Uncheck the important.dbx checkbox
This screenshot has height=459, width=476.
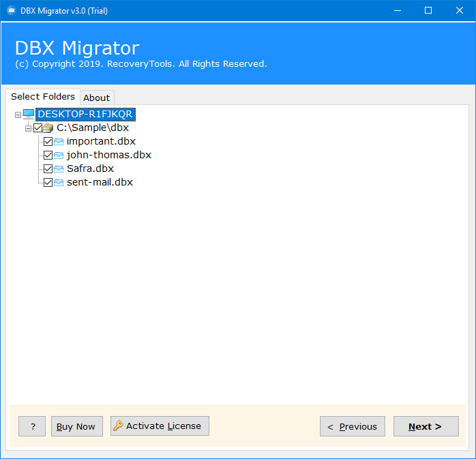[48, 141]
